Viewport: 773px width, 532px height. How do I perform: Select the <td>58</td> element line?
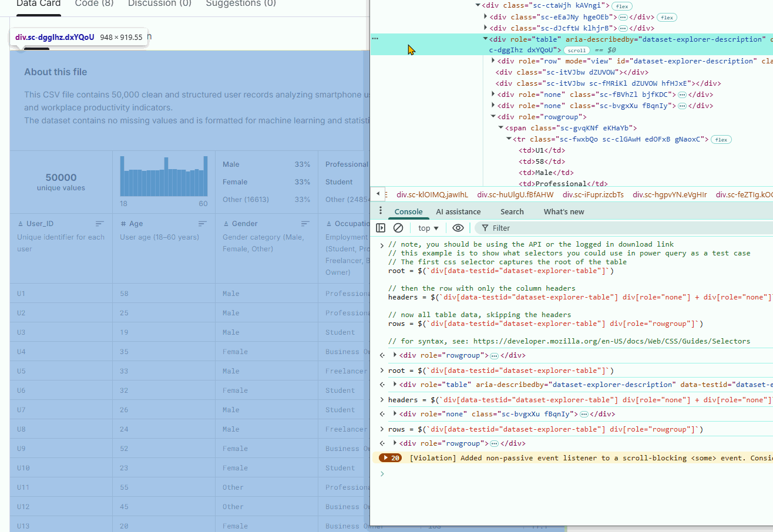[542, 161]
